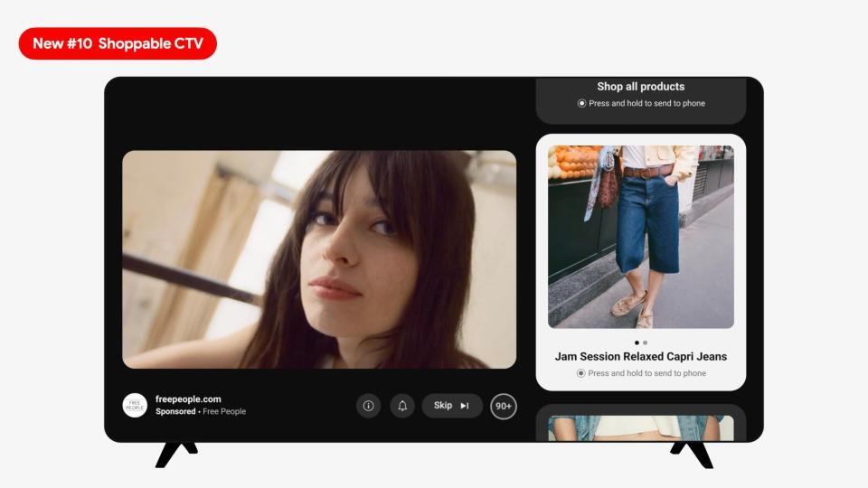
Task: Click the second carousel dot indicator
Action: click(645, 343)
